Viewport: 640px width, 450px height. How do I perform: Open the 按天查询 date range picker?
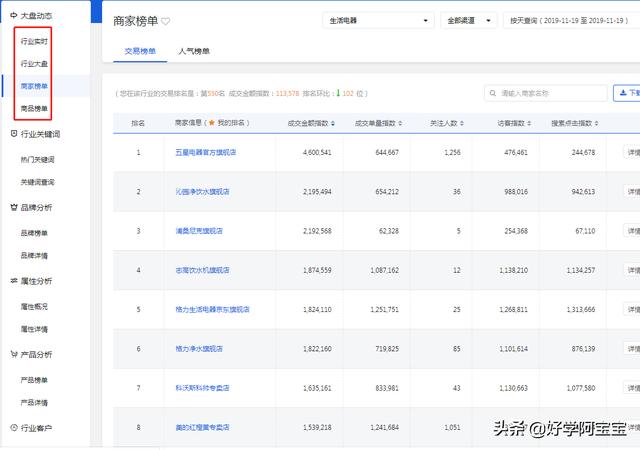571,20
